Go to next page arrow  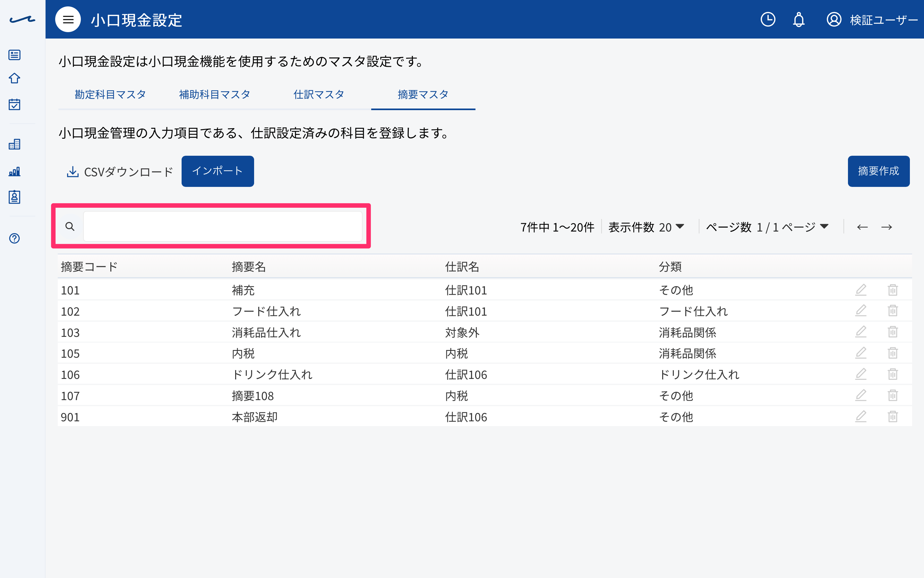886,227
